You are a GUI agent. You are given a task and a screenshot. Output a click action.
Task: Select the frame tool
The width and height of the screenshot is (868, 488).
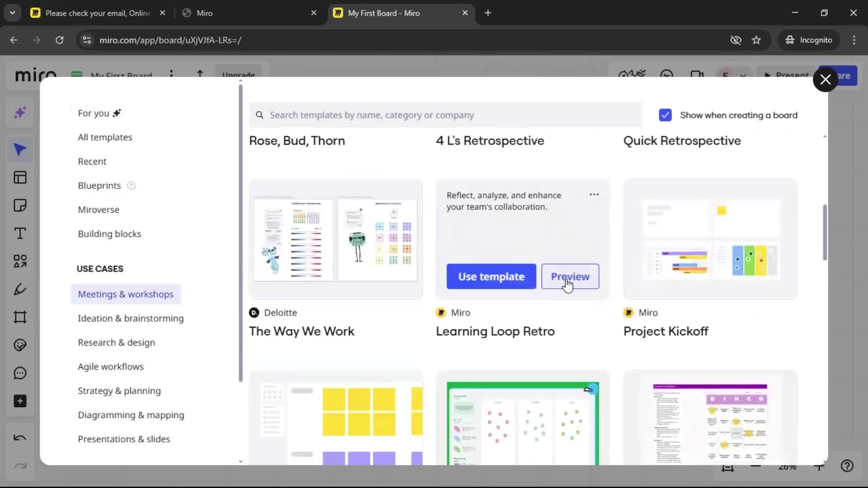20,317
